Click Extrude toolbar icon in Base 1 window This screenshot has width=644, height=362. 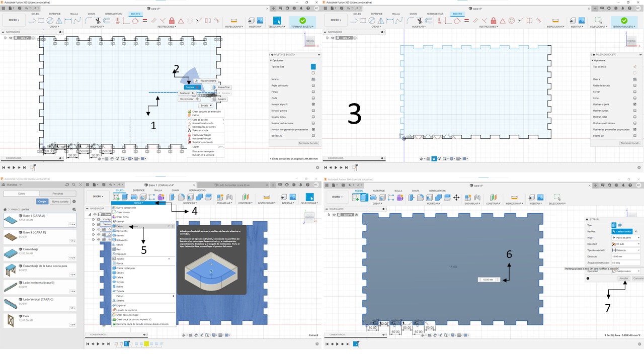[125, 197]
